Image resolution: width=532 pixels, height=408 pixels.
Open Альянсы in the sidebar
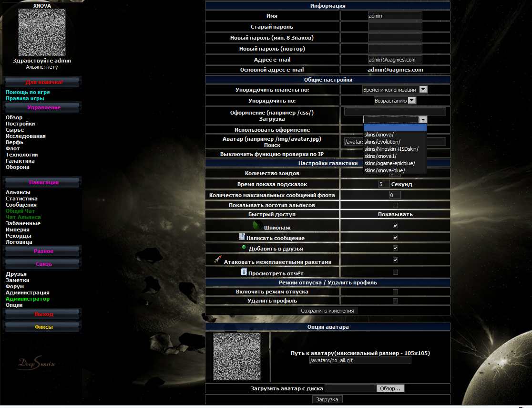(18, 192)
